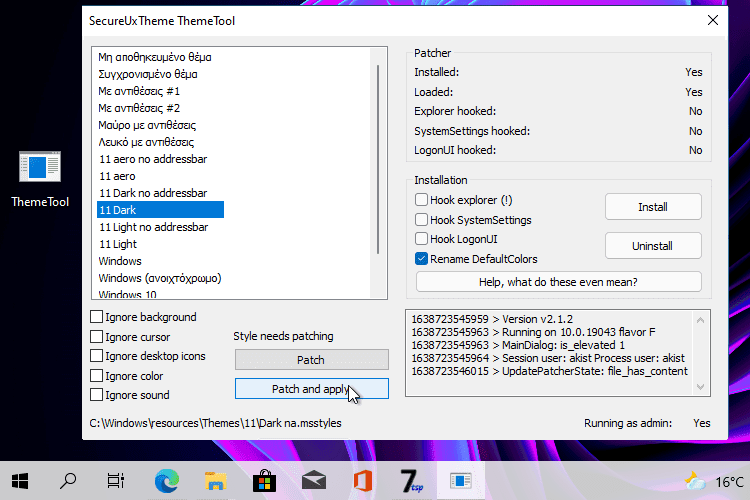Select theme 'Με αντιθέσεις #1'
The image size is (750, 500).
(x=139, y=91)
